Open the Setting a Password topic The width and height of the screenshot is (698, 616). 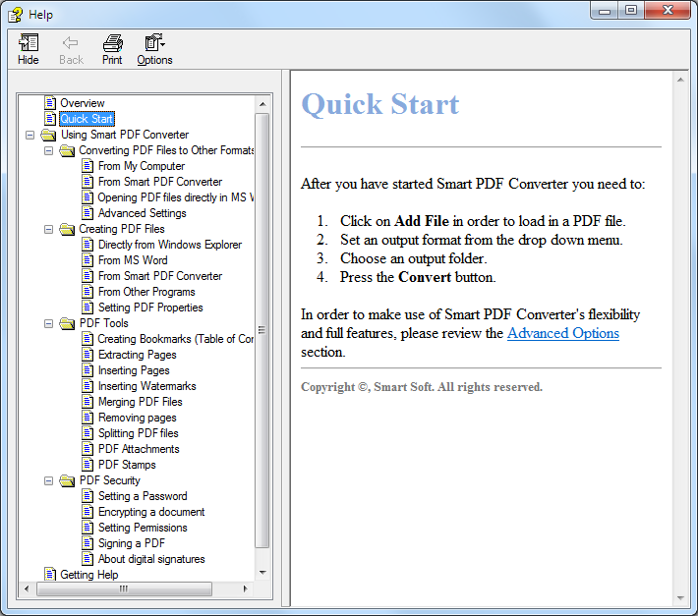pyautogui.click(x=142, y=496)
